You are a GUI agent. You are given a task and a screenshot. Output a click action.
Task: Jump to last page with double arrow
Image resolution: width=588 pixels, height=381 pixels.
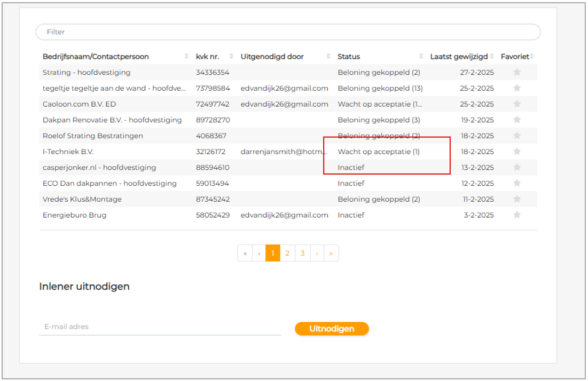pyautogui.click(x=331, y=253)
